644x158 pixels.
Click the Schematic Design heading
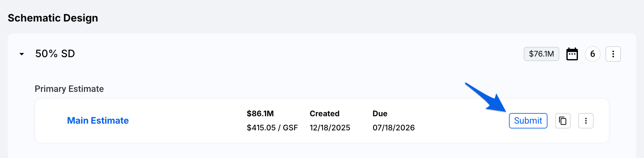coord(53,18)
